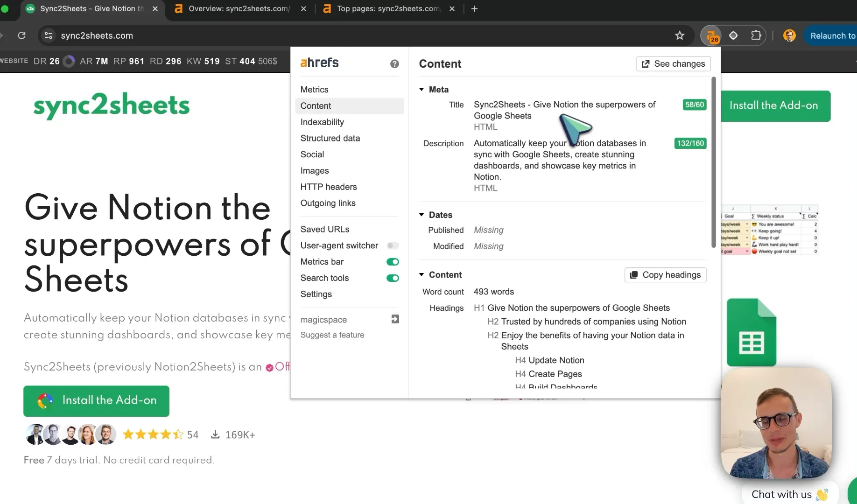Image resolution: width=857 pixels, height=504 pixels.
Task: Click the See changes button
Action: (673, 64)
